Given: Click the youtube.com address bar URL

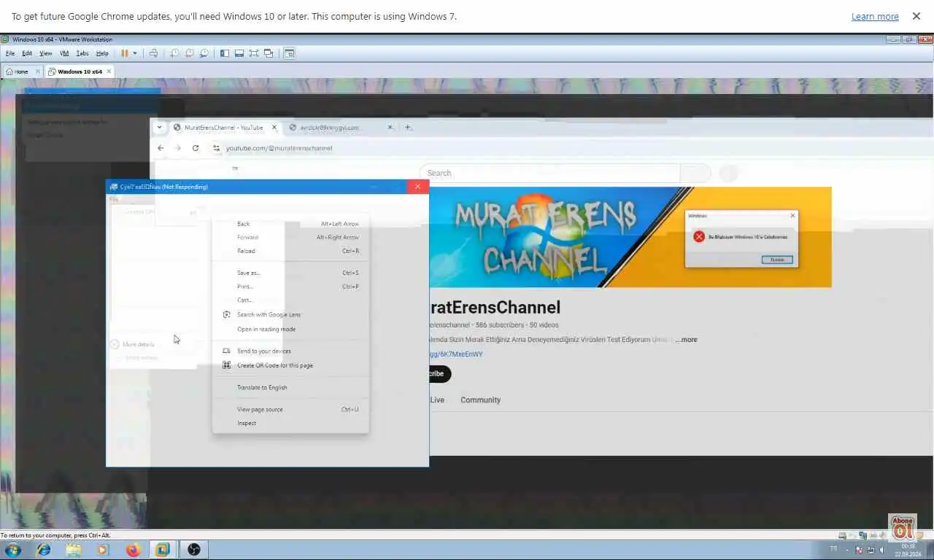Looking at the screenshot, I should tap(279, 148).
